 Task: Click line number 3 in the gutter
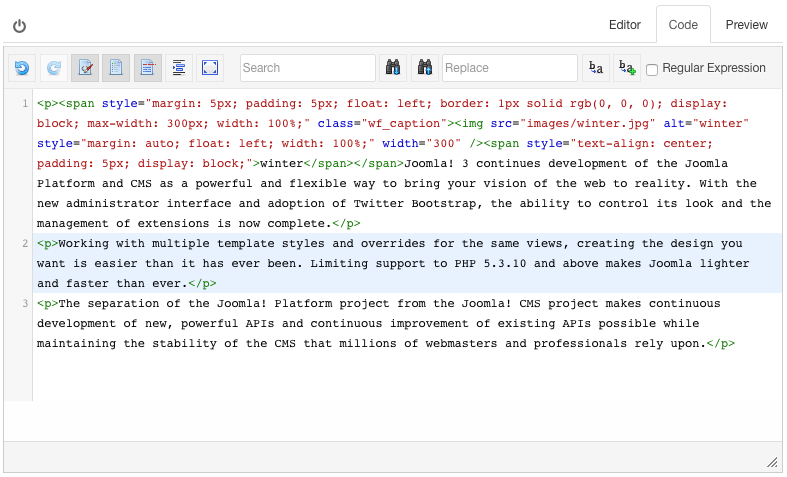pos(25,303)
